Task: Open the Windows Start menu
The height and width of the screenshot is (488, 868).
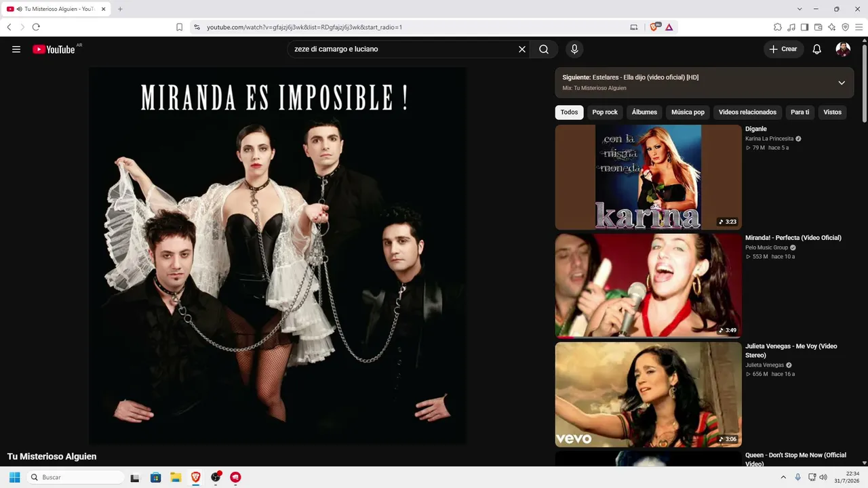Action: tap(14, 477)
